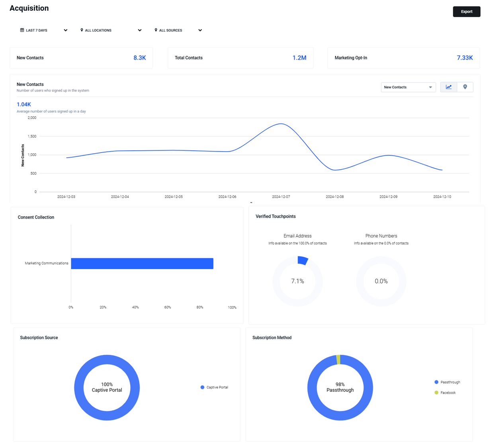Open the All Locations dropdown
The image size is (489, 448).
(111, 30)
